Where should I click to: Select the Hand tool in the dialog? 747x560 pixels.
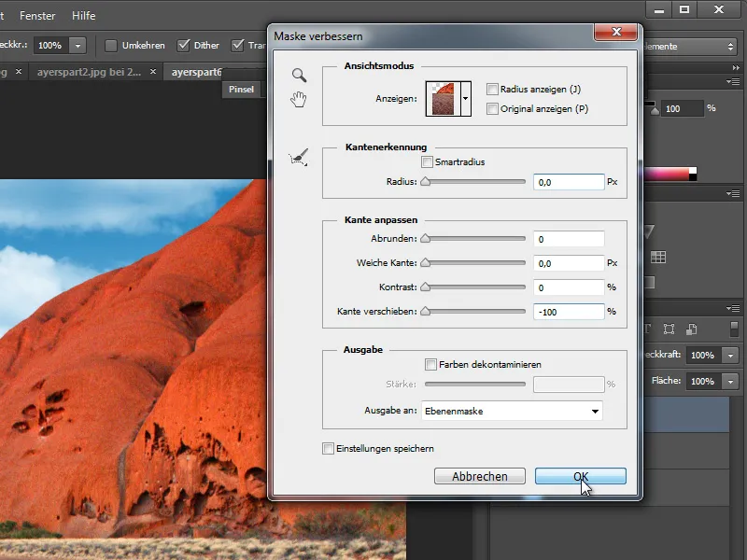[x=299, y=100]
